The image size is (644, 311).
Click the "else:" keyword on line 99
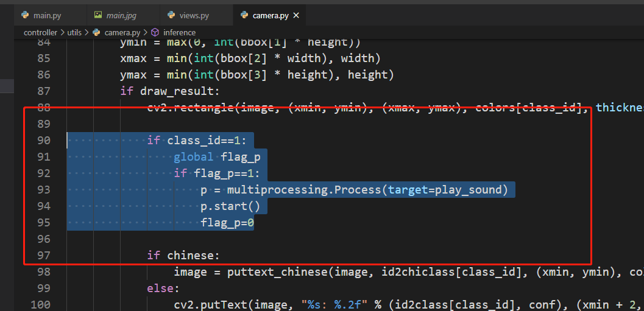pyautogui.click(x=163, y=288)
